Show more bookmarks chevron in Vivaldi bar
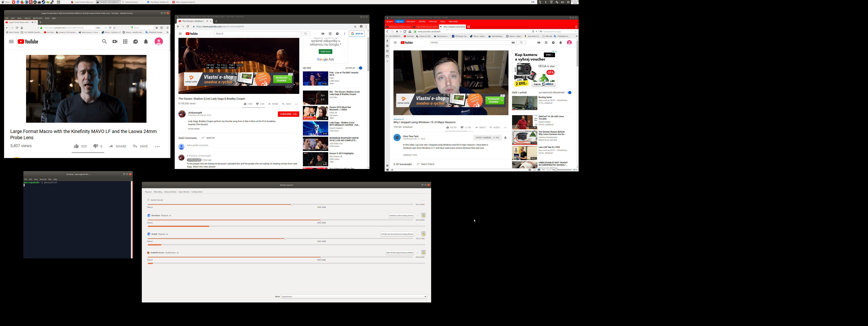 pyautogui.click(x=577, y=36)
